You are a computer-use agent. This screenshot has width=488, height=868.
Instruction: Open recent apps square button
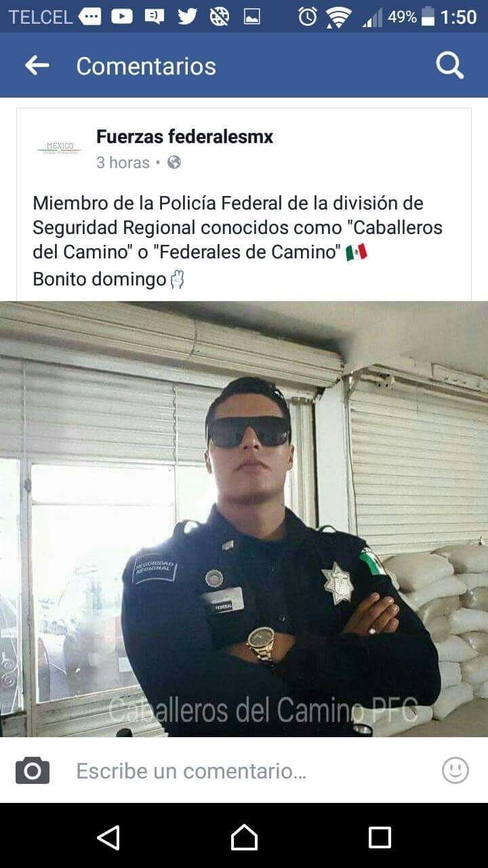pyautogui.click(x=380, y=837)
